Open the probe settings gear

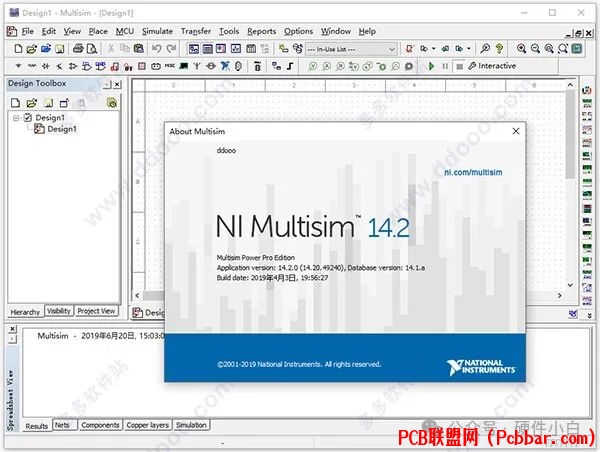[x=409, y=66]
